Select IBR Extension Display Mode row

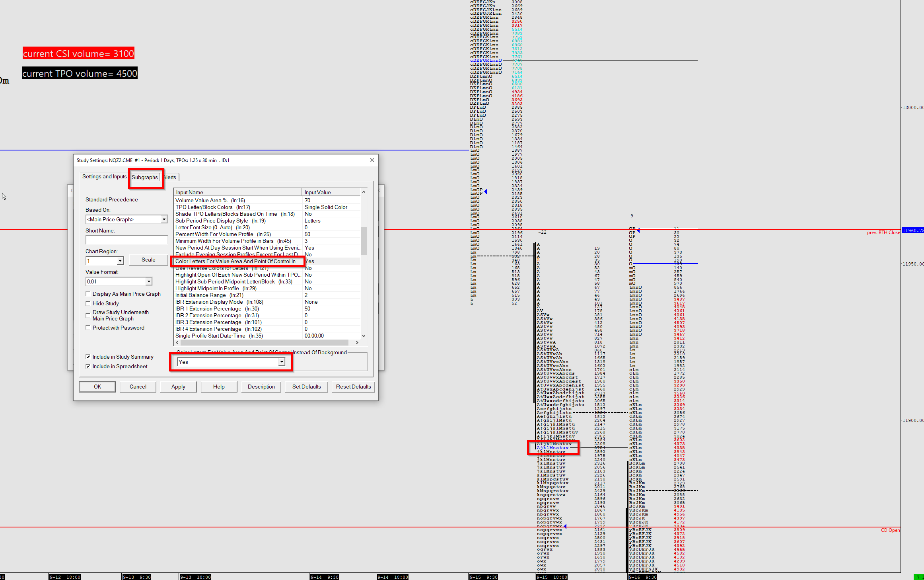(267, 302)
